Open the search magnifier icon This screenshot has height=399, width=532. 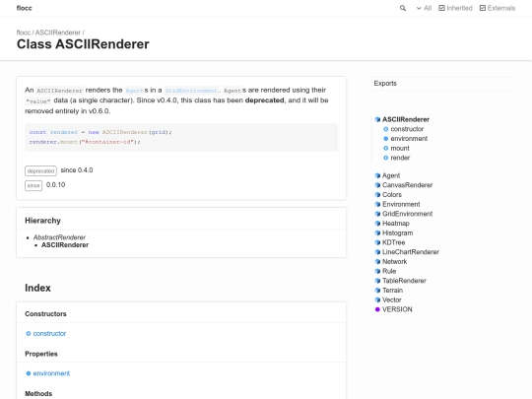(403, 8)
